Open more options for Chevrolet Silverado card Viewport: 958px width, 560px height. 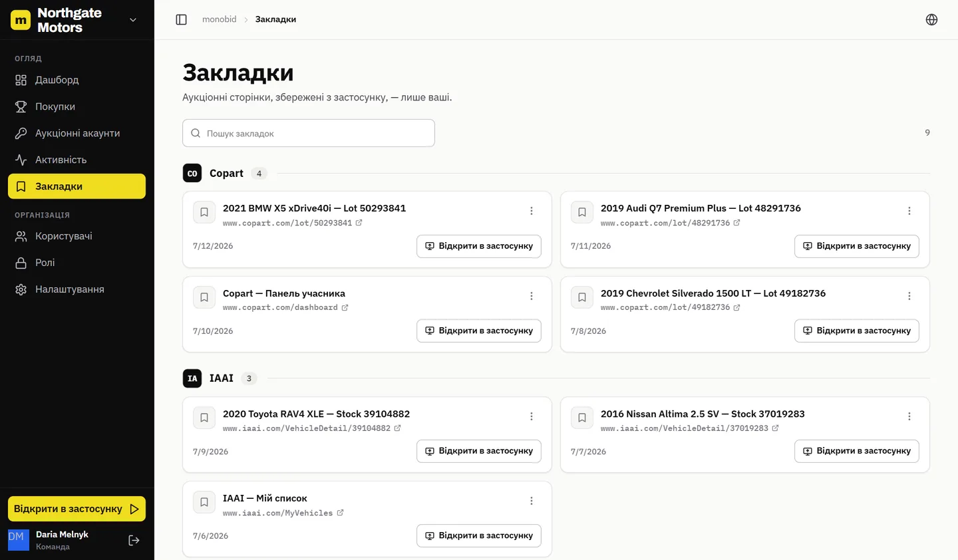click(909, 296)
